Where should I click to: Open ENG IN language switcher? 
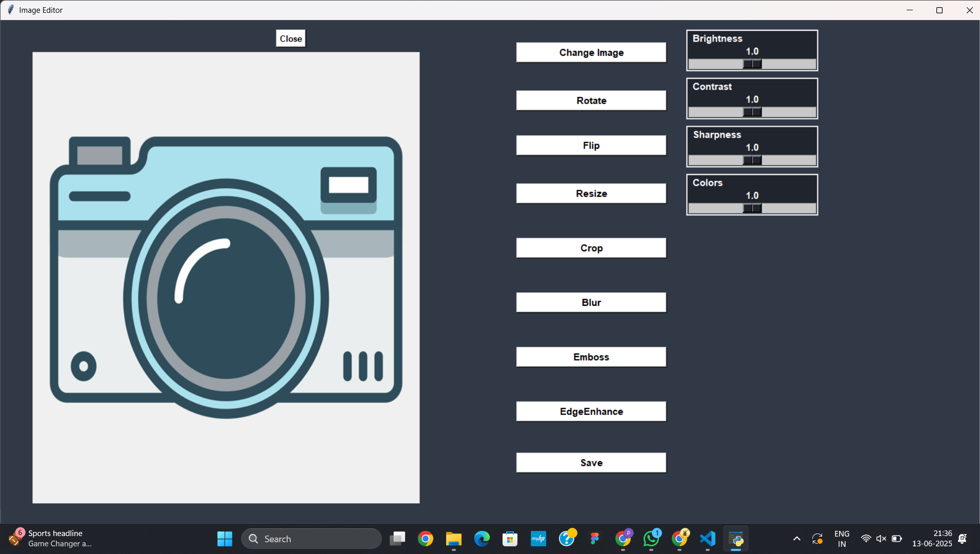pyautogui.click(x=842, y=539)
